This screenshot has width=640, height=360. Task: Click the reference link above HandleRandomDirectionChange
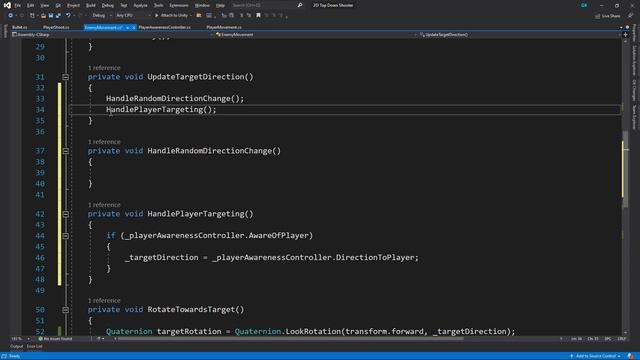pyautogui.click(x=104, y=142)
